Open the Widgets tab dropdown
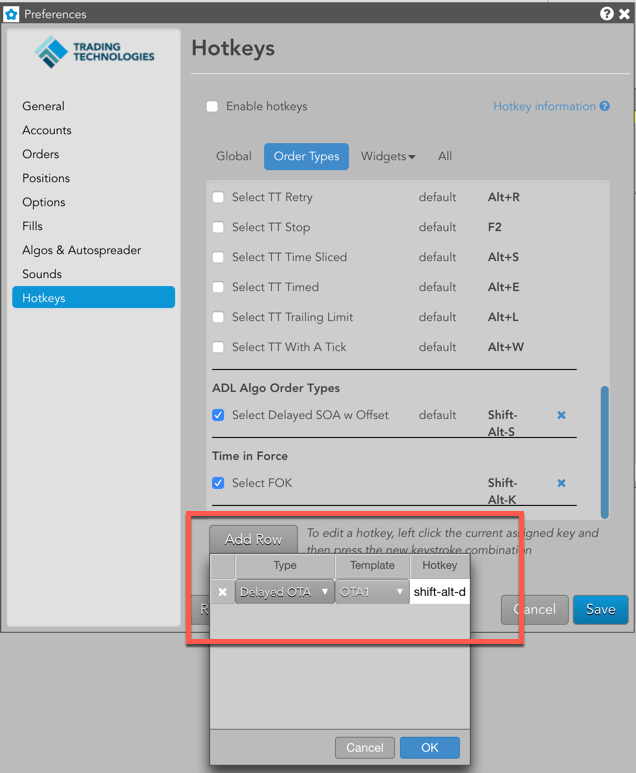Image resolution: width=636 pixels, height=773 pixels. click(388, 156)
